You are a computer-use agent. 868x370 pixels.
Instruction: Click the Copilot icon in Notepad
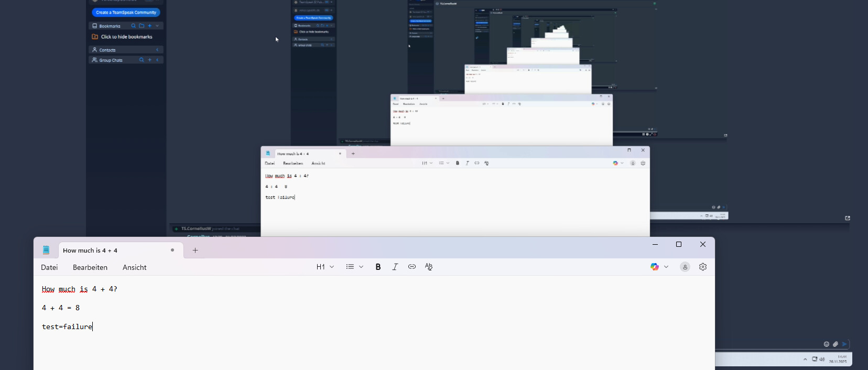pyautogui.click(x=655, y=267)
